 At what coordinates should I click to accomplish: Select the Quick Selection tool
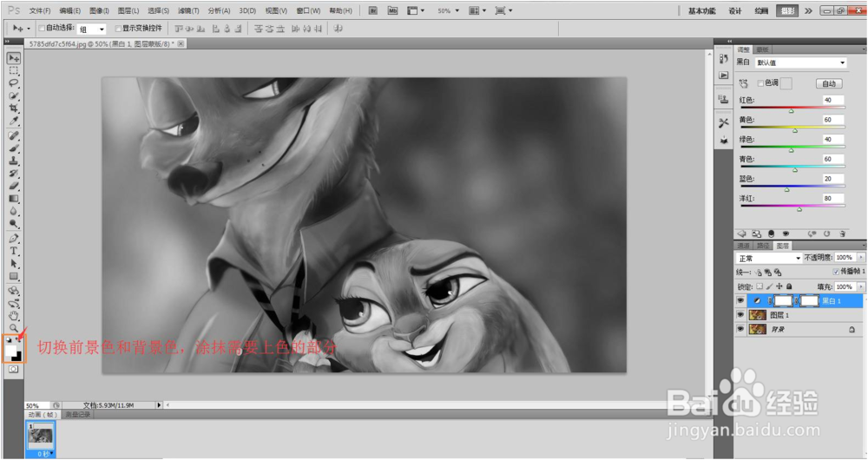click(x=14, y=95)
